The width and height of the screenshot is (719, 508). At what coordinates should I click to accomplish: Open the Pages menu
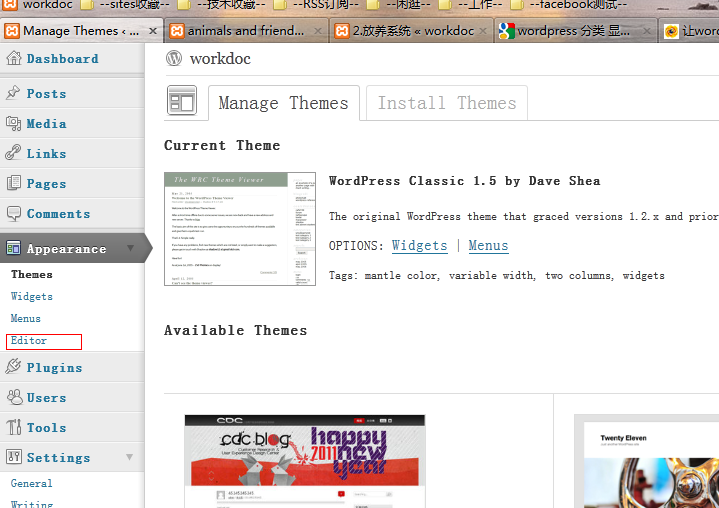(x=46, y=184)
